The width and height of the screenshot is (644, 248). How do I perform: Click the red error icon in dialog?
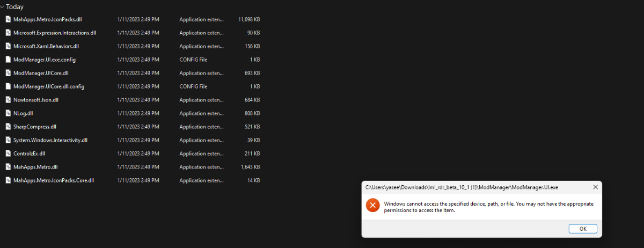pos(372,206)
